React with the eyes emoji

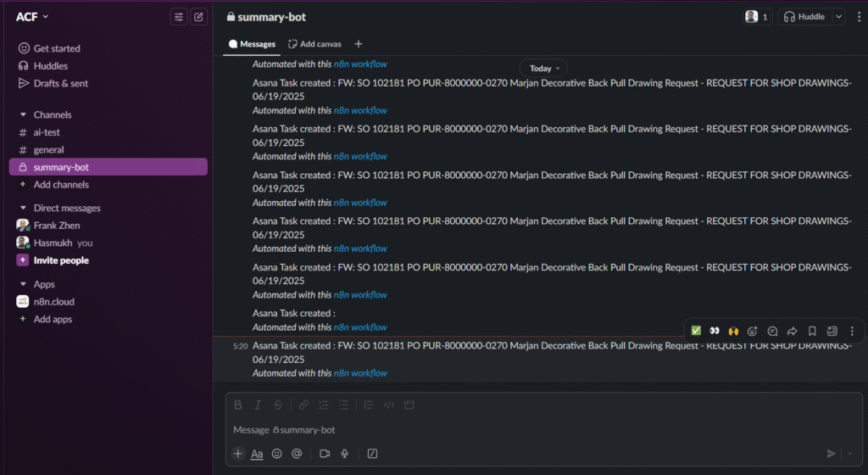715,331
